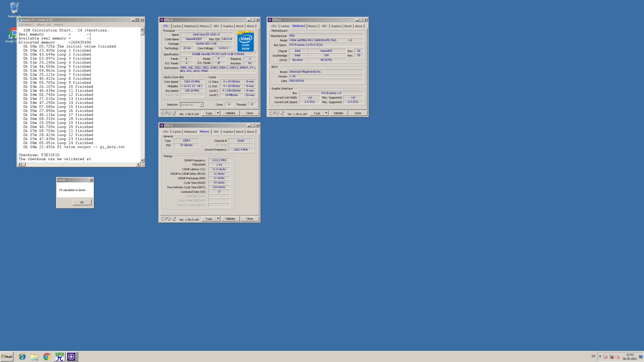Click 'Quad' channel value in Memory window
Image resolution: width=644 pixels, height=362 pixels.
click(241, 141)
